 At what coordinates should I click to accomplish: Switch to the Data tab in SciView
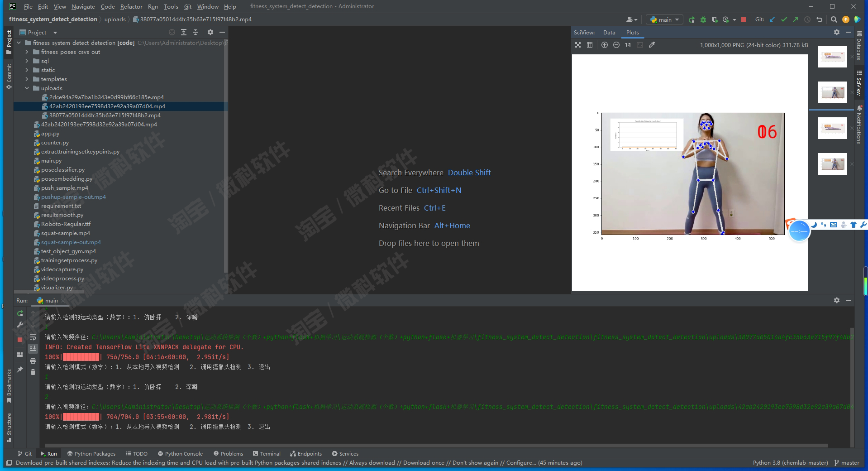point(609,32)
